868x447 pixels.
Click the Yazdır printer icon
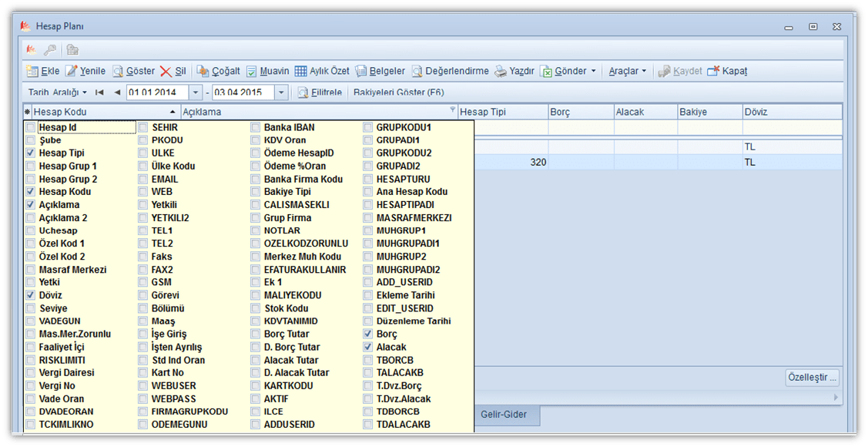[501, 71]
